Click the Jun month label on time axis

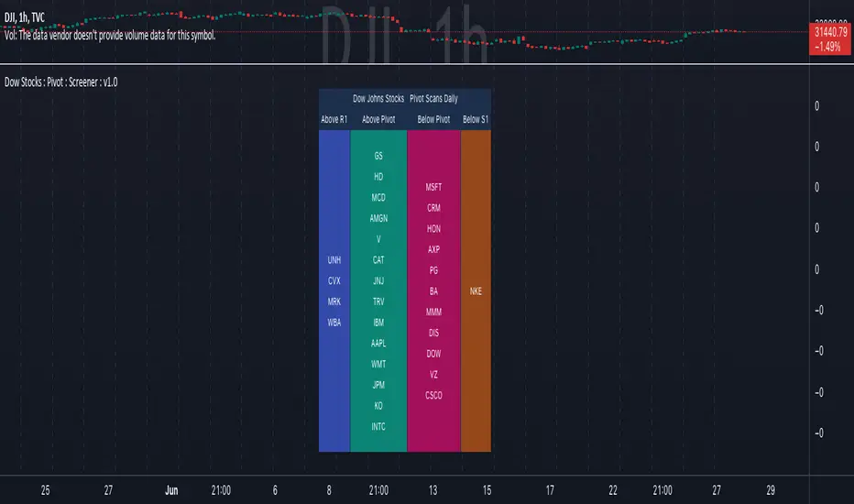tap(171, 490)
